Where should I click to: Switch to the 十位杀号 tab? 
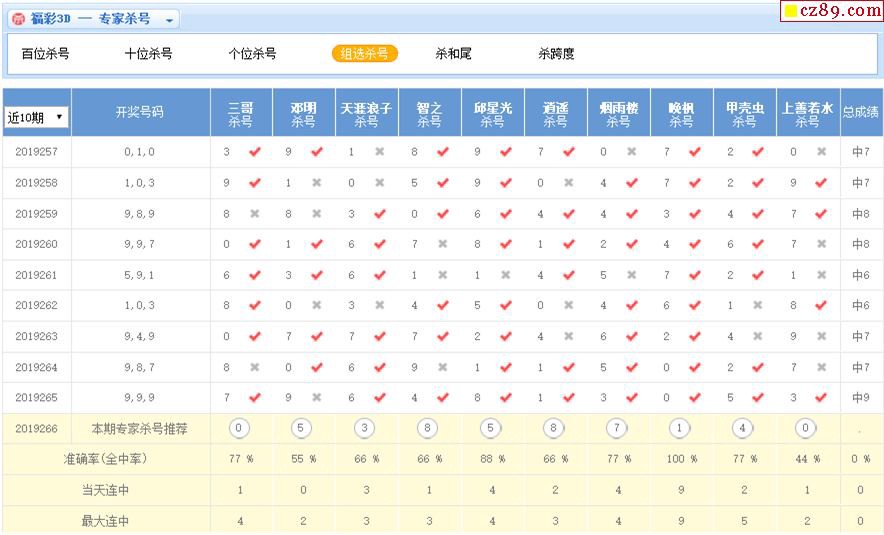(148, 54)
